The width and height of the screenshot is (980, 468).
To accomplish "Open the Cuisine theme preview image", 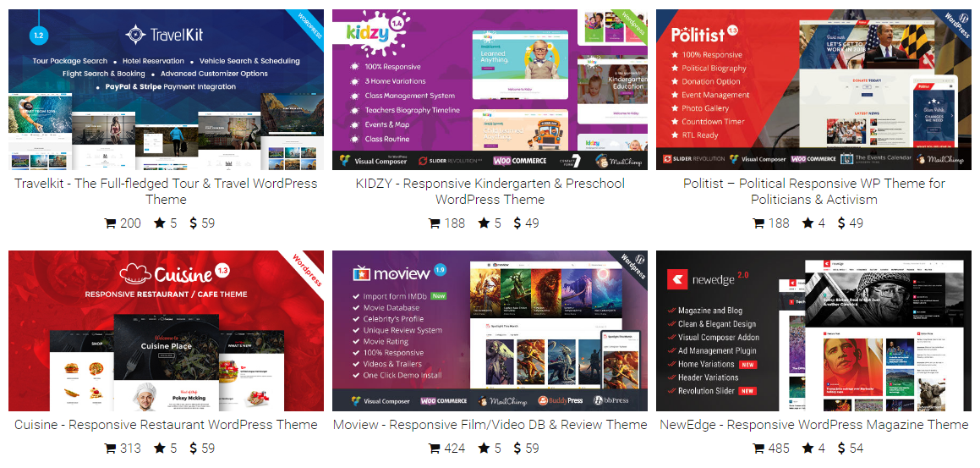I will click(x=166, y=331).
